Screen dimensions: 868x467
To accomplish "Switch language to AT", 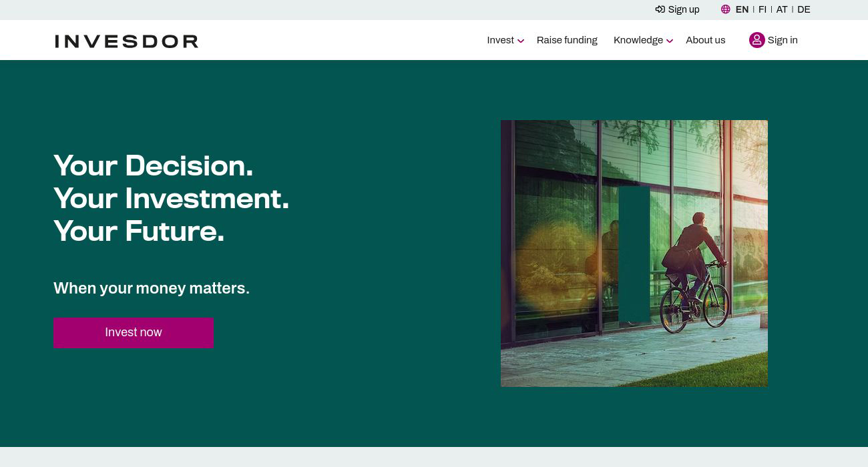I will tap(782, 9).
